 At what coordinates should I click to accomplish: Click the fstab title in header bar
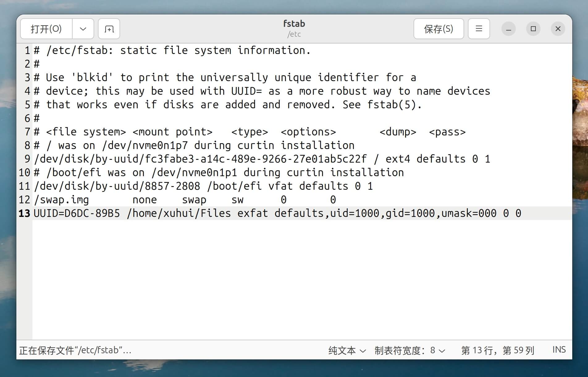294,24
